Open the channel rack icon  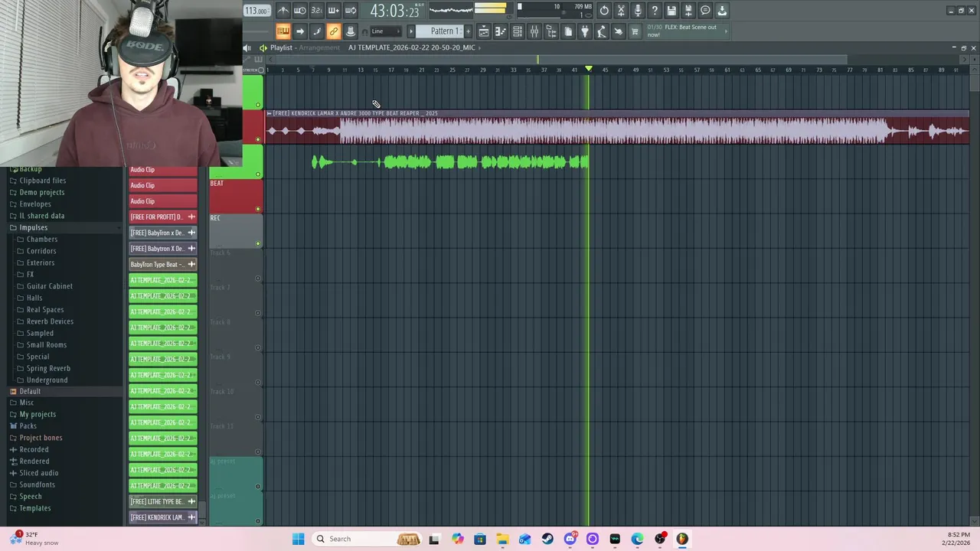coord(518,31)
